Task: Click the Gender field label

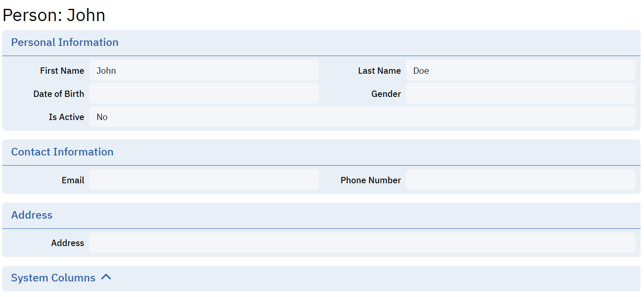Action: tap(386, 94)
